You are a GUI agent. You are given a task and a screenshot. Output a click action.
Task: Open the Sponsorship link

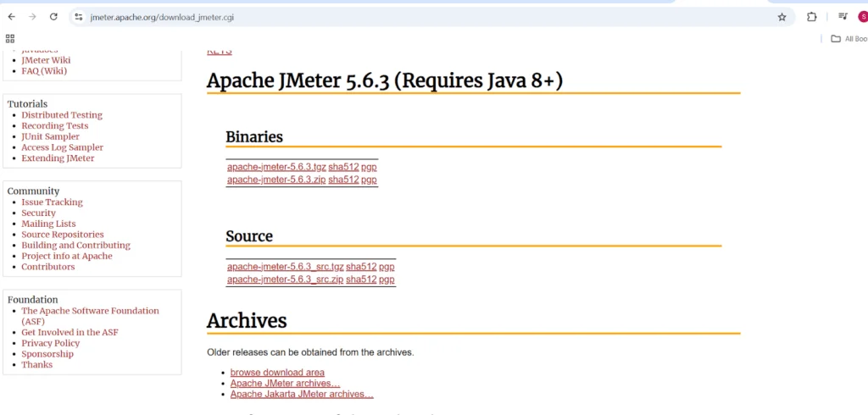[x=47, y=354]
